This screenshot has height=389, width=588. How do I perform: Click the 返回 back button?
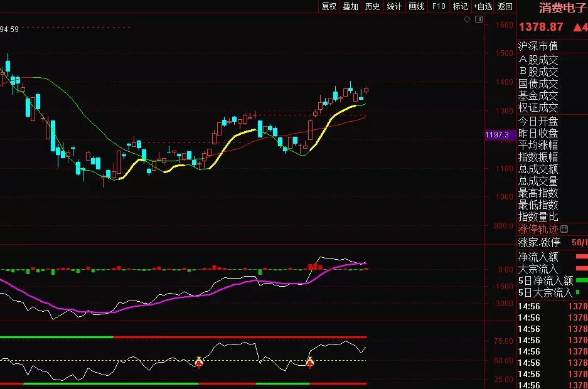[x=505, y=6]
